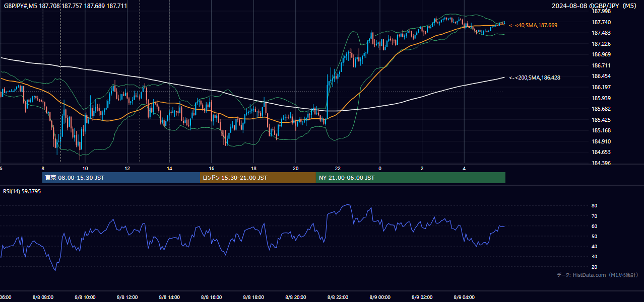Click price axis value 187.740

601,22
